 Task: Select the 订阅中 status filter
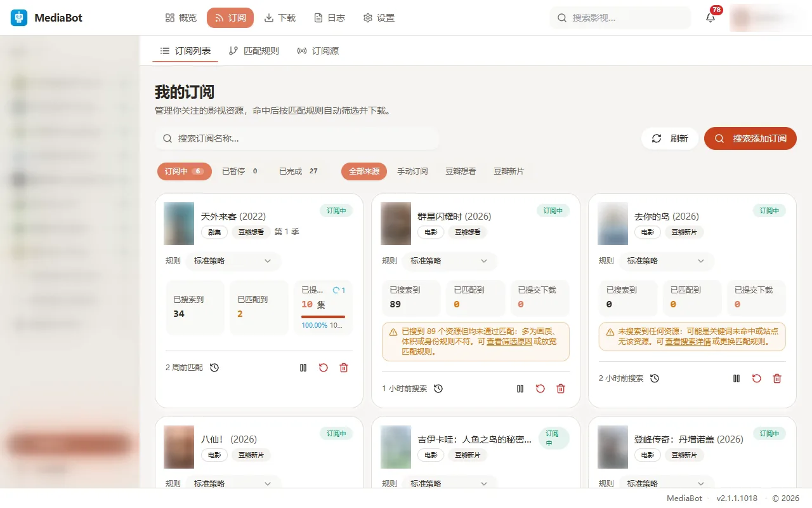coord(185,171)
